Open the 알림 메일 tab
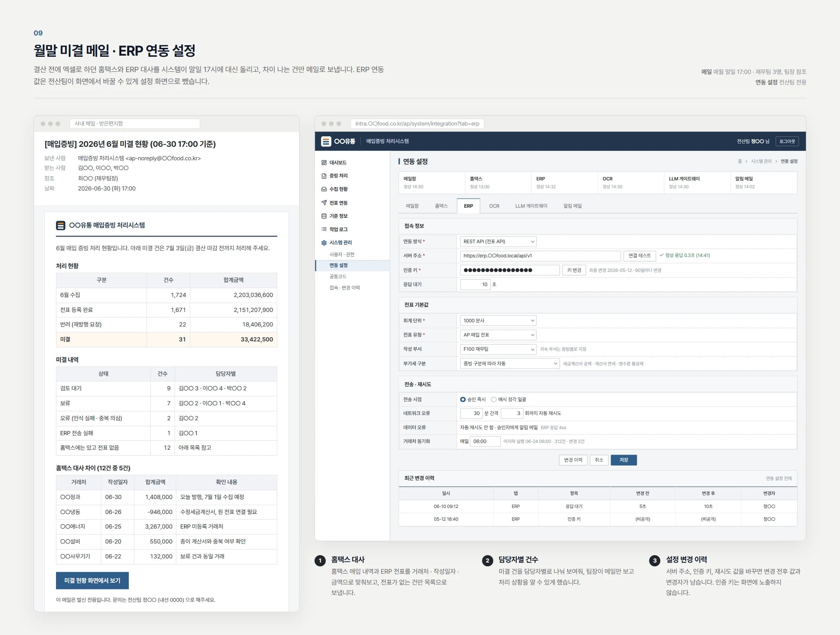The height and width of the screenshot is (635, 840). 572,206
